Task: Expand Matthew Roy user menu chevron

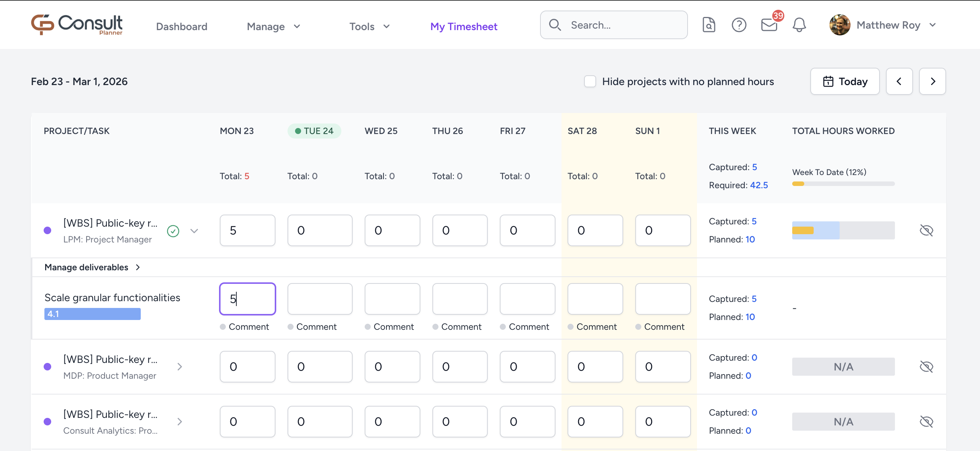Action: [x=933, y=25]
